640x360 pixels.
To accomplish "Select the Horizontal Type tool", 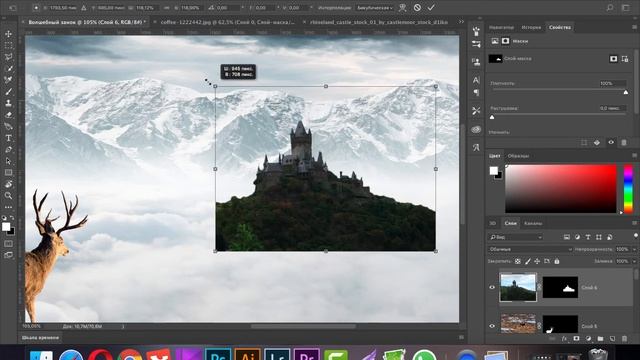I will pyautogui.click(x=8, y=138).
